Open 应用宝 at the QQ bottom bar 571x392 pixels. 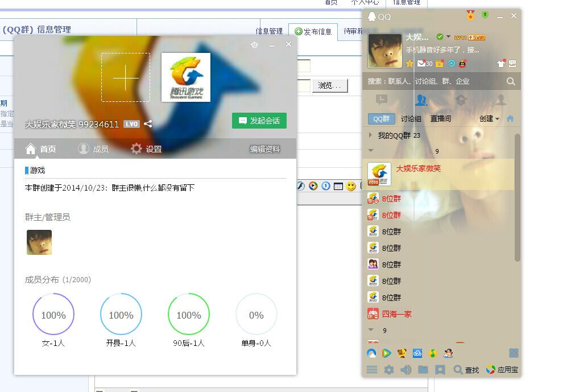(x=502, y=370)
